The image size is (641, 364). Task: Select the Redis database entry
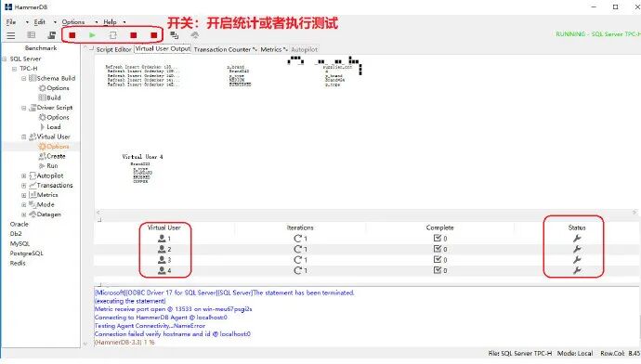click(x=18, y=263)
